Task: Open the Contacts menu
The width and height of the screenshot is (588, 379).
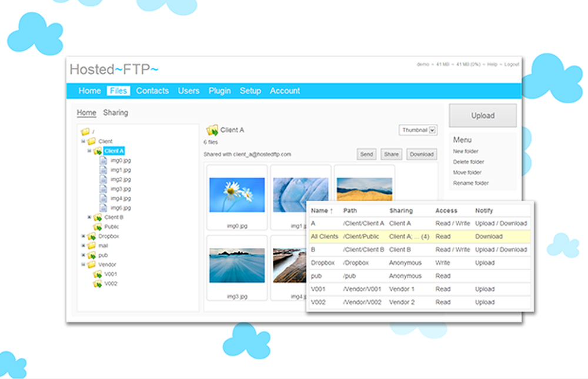Action: pyautogui.click(x=152, y=91)
